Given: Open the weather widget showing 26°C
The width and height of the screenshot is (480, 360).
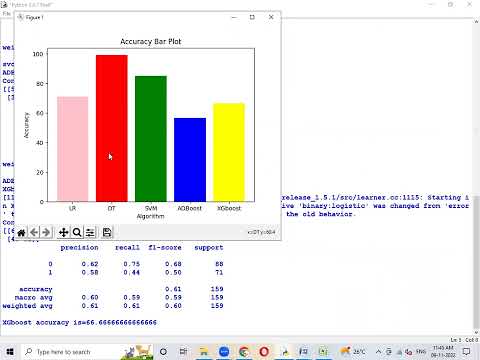Looking at the screenshot, I should [x=353, y=352].
